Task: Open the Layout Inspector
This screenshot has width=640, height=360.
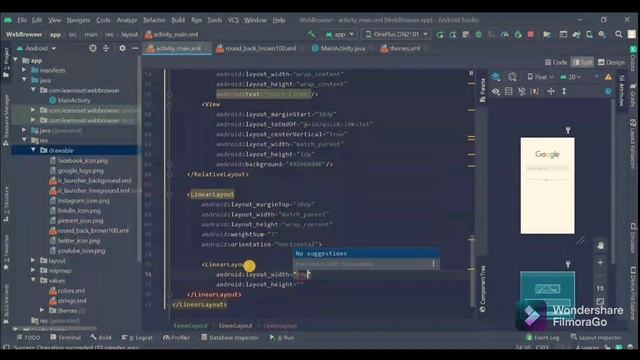Action: point(596,338)
